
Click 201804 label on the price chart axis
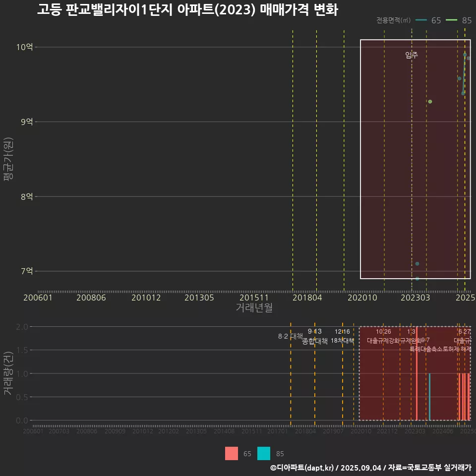[307, 297]
